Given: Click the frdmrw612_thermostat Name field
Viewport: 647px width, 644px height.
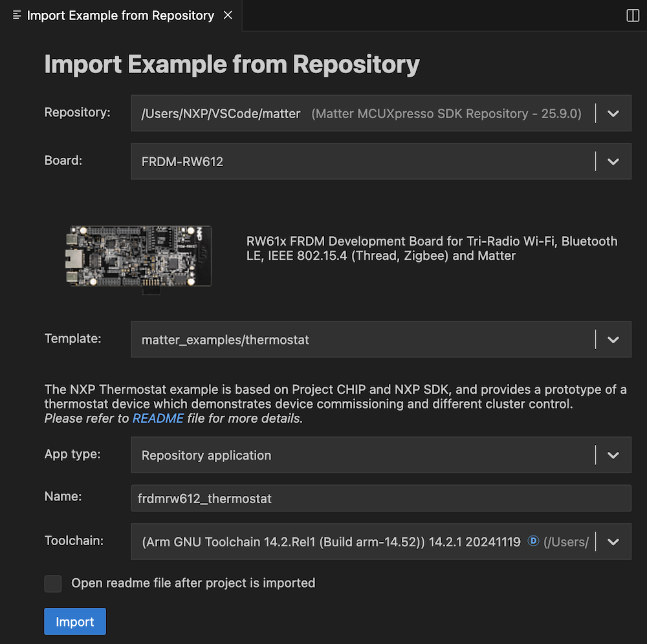Looking at the screenshot, I should coord(380,499).
